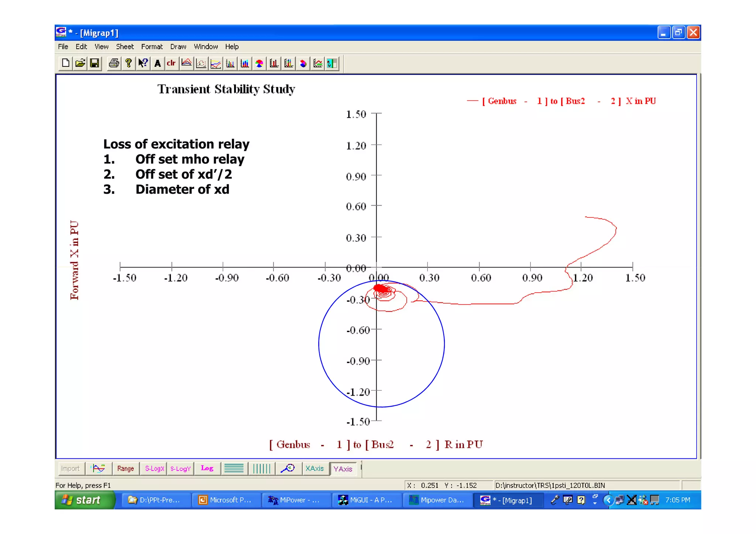Click the context help arrow icon
Viewport: 756px width, 534px height.
143,63
